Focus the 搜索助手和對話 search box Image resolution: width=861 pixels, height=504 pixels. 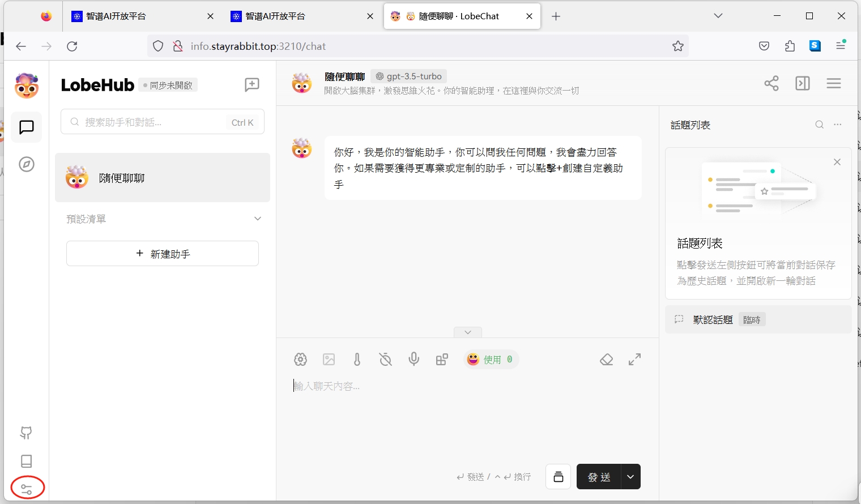[163, 122]
